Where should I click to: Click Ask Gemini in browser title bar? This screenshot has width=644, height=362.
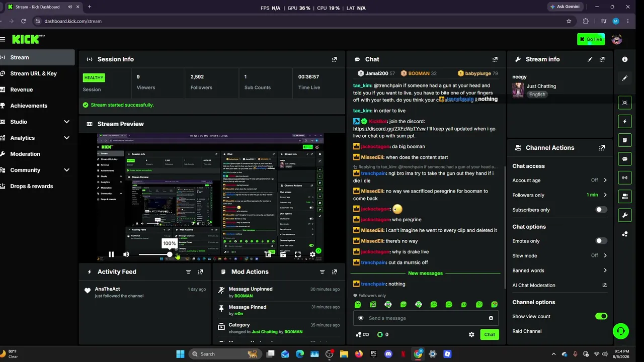coord(565,7)
